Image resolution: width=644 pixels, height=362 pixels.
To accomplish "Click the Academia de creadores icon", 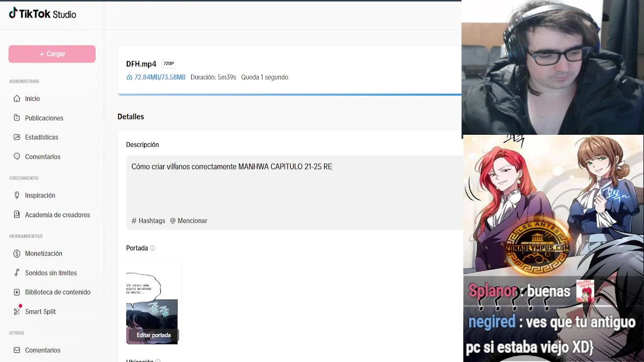I will click(x=17, y=215).
